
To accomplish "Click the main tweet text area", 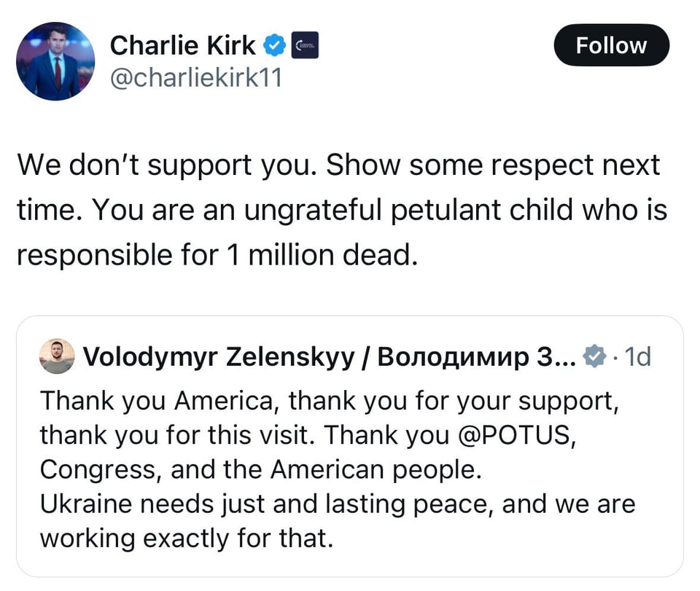I will coord(343,210).
